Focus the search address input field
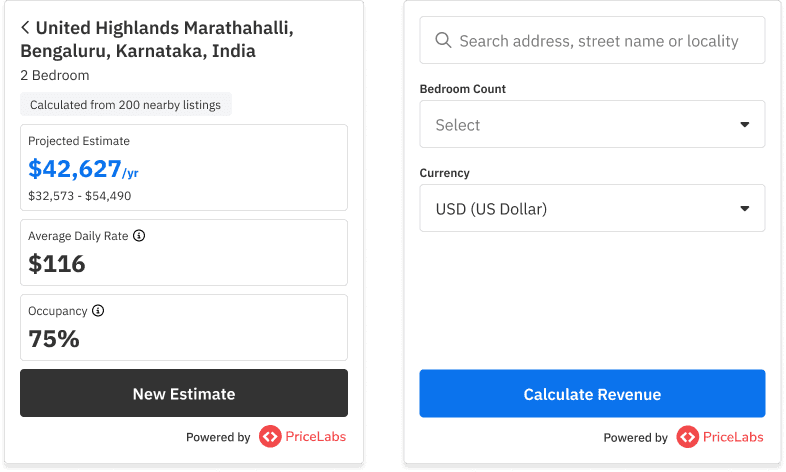Image resolution: width=786 pixels, height=472 pixels. (600, 41)
